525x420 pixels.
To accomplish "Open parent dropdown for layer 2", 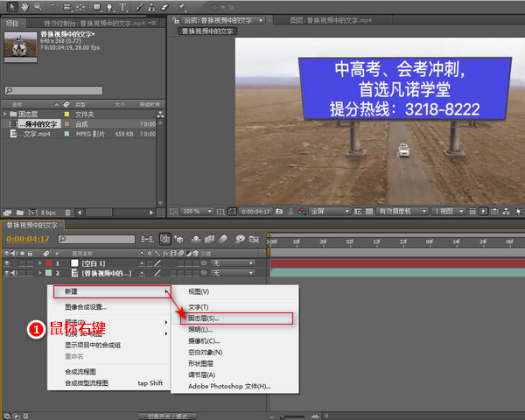I will pyautogui.click(x=233, y=273).
